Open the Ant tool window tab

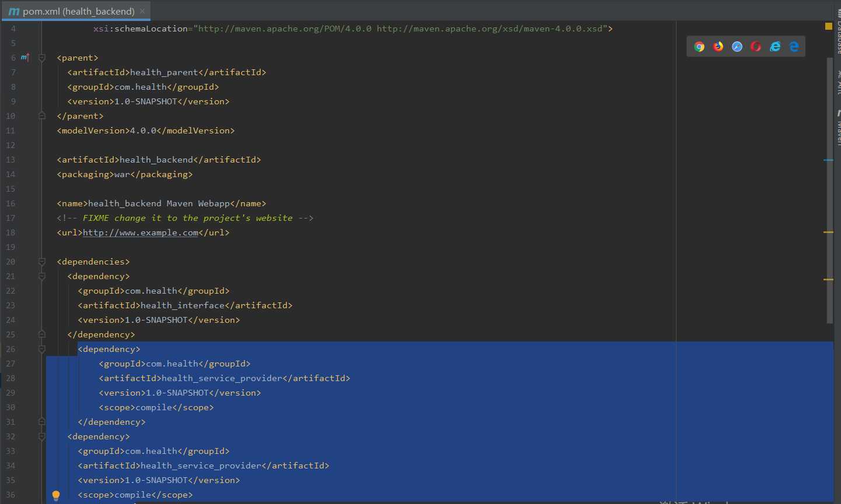[x=838, y=82]
